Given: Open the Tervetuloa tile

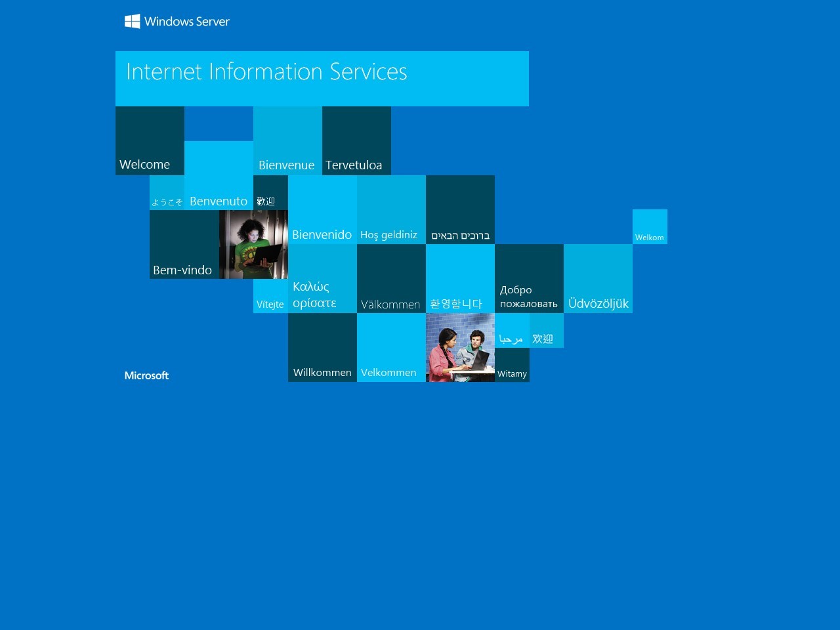Looking at the screenshot, I should pyautogui.click(x=356, y=141).
